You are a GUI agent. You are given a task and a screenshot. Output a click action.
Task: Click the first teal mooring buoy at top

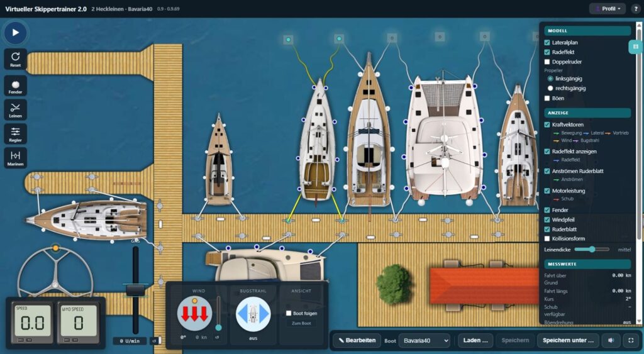288,40
